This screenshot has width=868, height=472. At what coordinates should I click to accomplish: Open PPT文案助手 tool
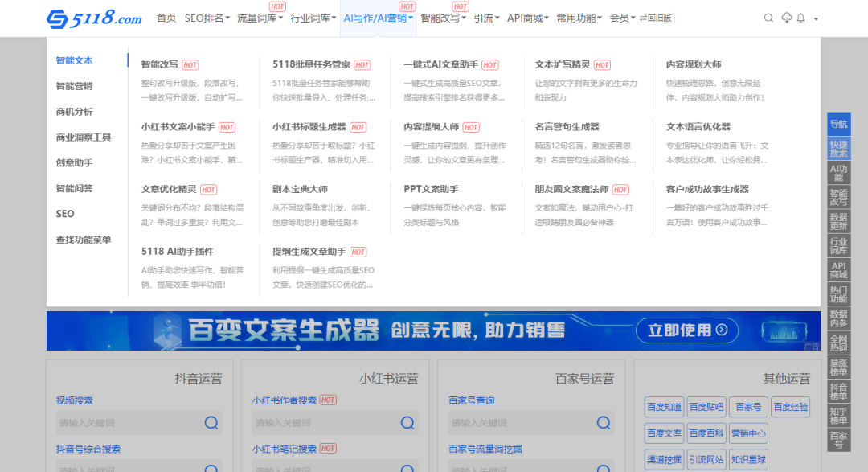(x=431, y=189)
